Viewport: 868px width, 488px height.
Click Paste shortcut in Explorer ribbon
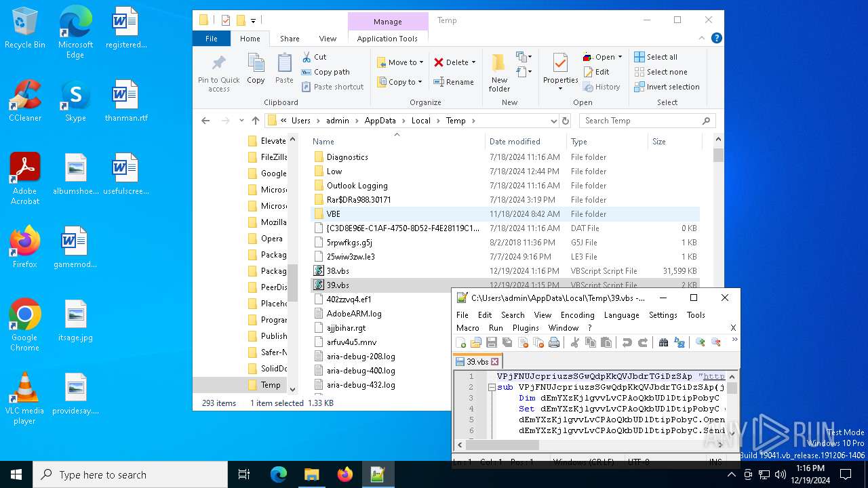coord(332,87)
